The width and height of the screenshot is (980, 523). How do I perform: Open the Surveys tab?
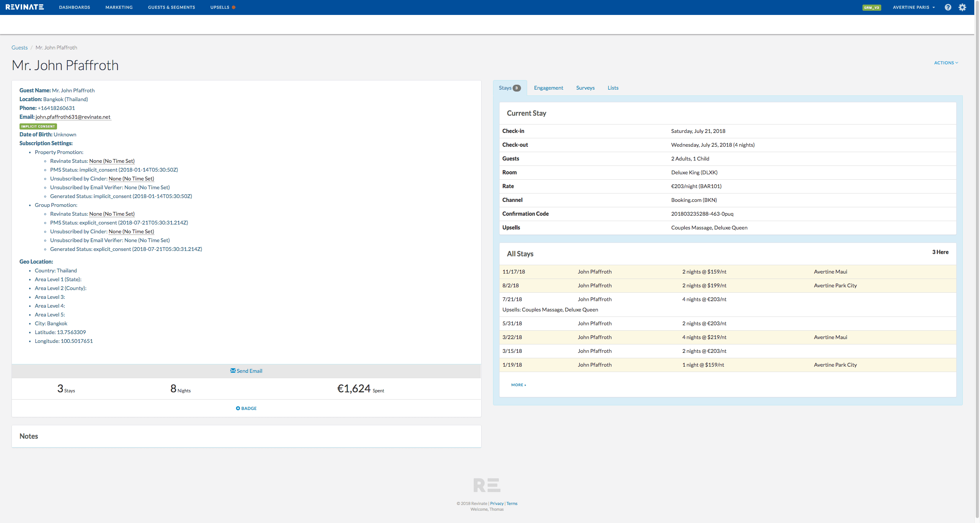point(585,88)
